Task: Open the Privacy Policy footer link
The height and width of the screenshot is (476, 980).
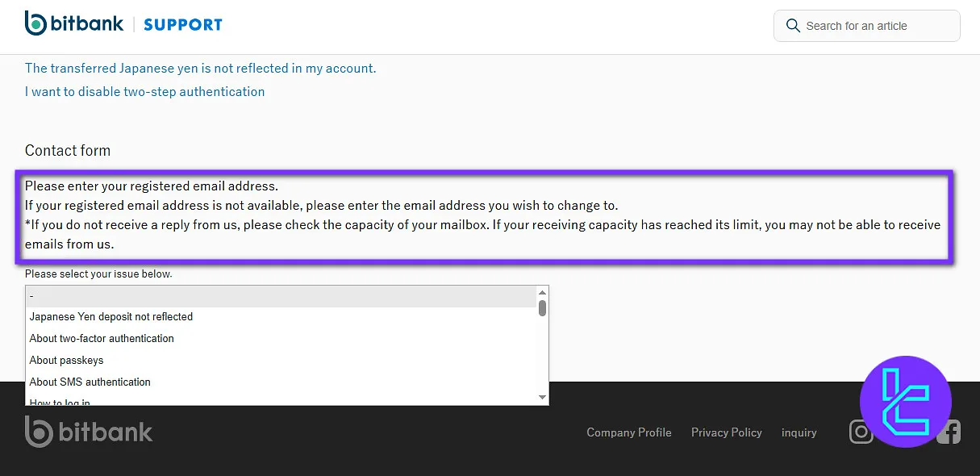Action: [x=726, y=432]
